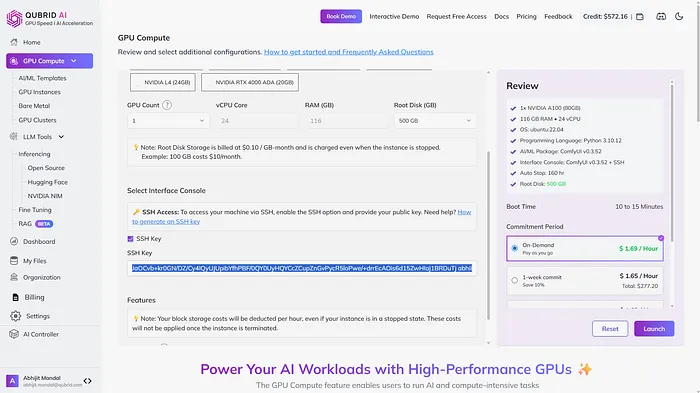
Task: Go to Fine Tuning
Action: (35, 210)
